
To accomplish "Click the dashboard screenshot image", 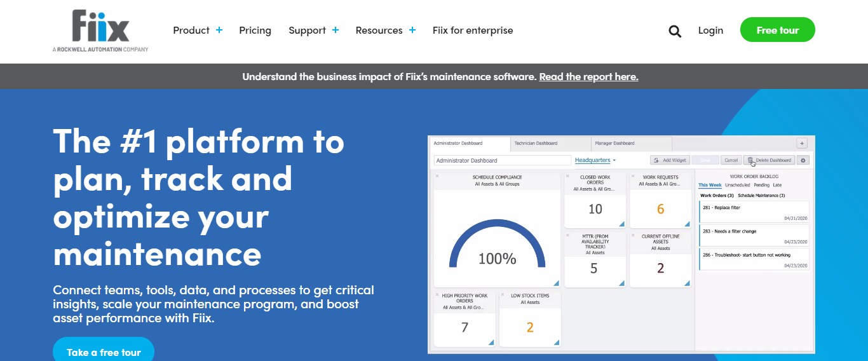I will tap(621, 244).
